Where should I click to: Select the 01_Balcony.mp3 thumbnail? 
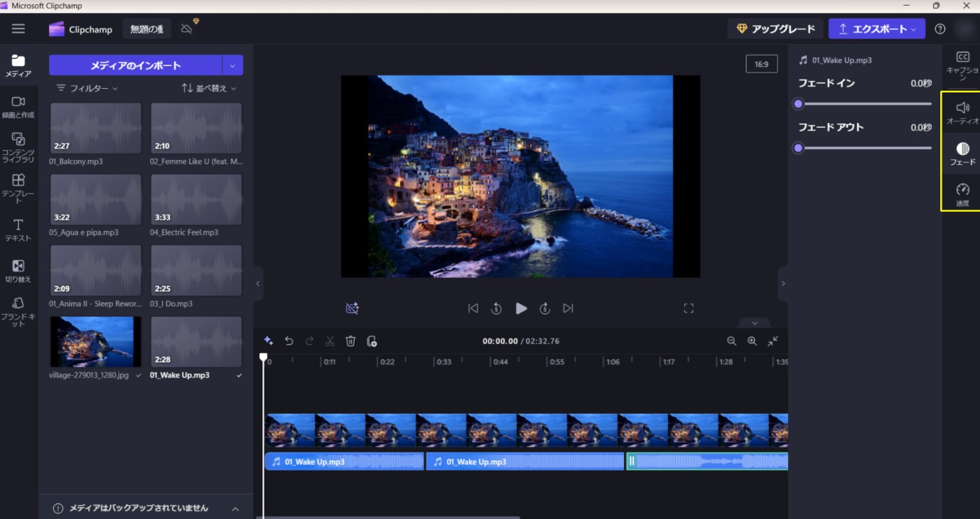click(x=96, y=128)
